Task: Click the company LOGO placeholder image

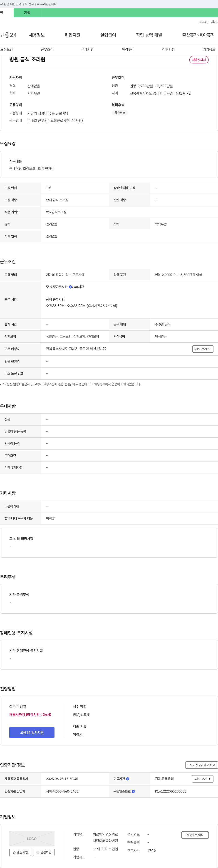Action: pos(32,839)
